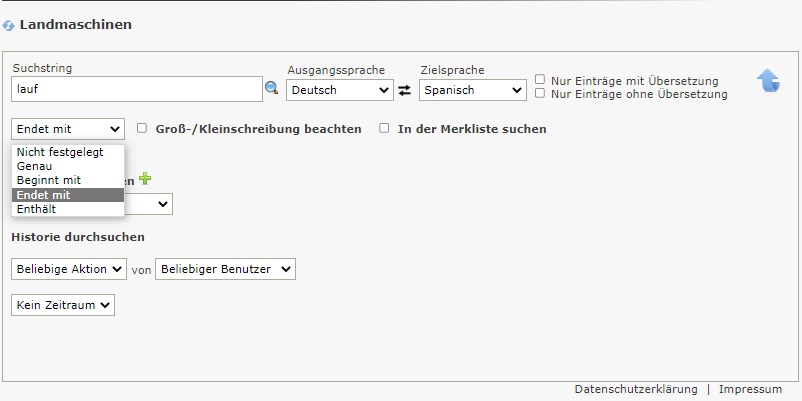
Task: Toggle 'Groß-/Kleinschreibung beachten' checkbox
Action: pos(142,128)
